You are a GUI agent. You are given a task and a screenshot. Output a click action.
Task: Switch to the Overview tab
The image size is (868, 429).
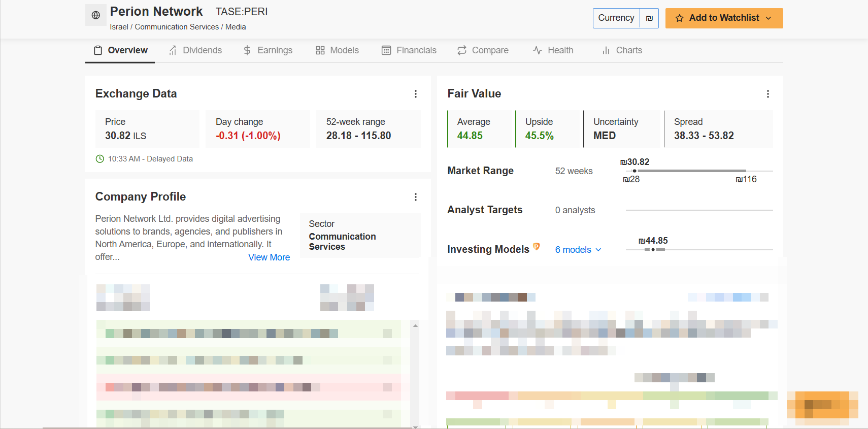pos(120,50)
